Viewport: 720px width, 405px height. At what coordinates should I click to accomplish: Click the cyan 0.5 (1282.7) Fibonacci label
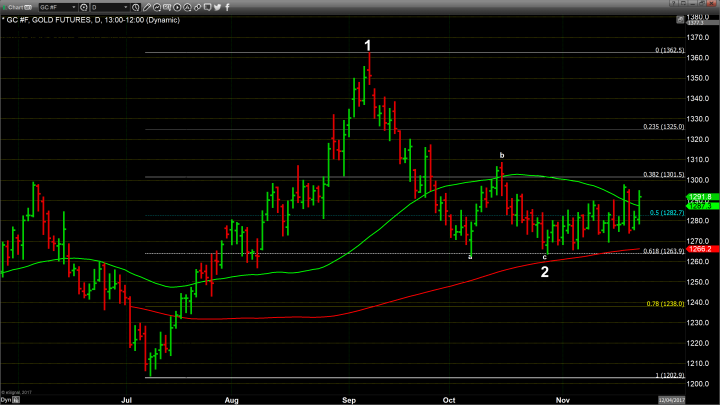point(667,213)
